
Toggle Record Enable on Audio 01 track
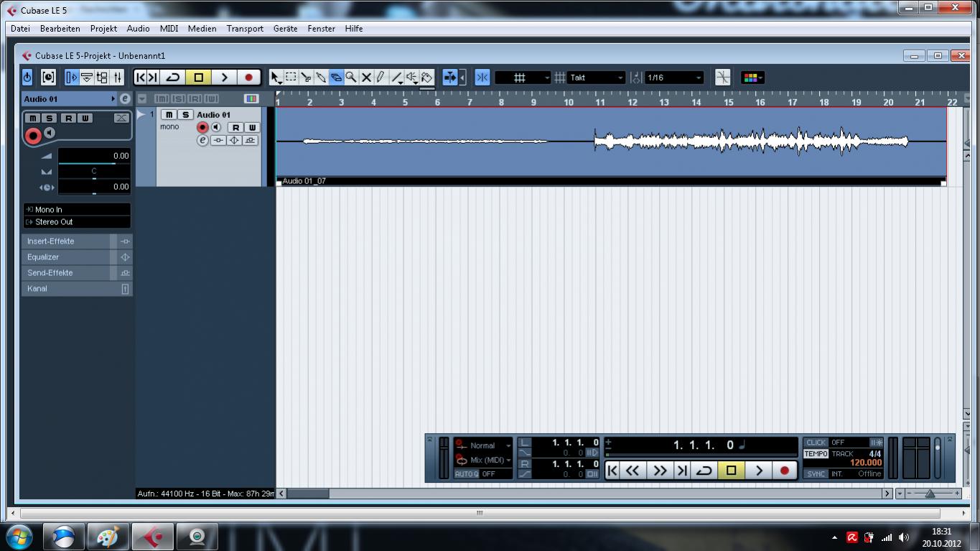pyautogui.click(x=202, y=127)
